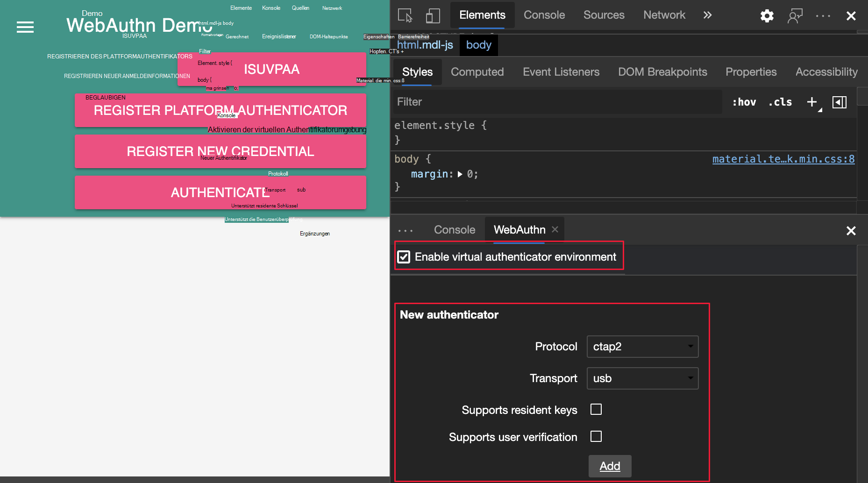This screenshot has width=868, height=483.
Task: Open the three-dot DevTools menu
Action: point(823,15)
